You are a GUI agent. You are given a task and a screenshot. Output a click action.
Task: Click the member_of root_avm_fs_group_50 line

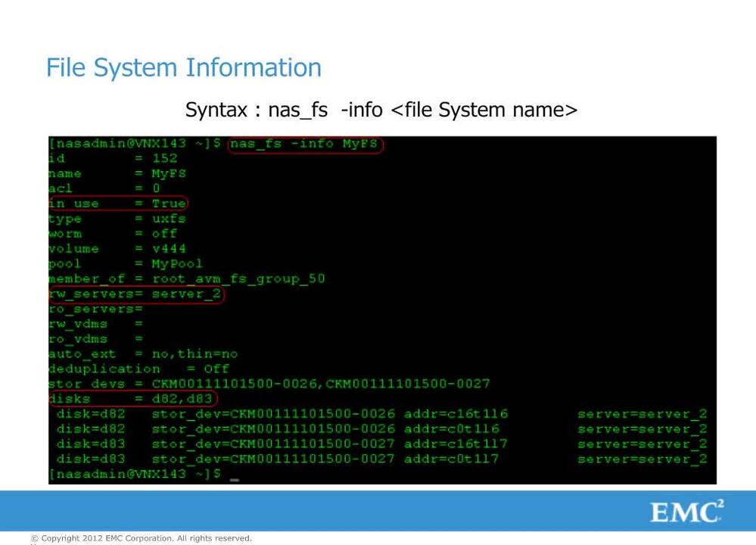click(186, 279)
